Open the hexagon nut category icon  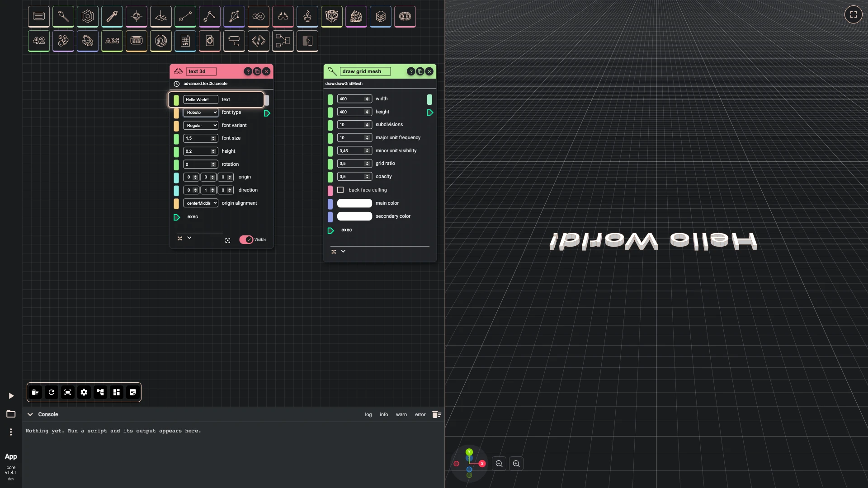point(88,17)
